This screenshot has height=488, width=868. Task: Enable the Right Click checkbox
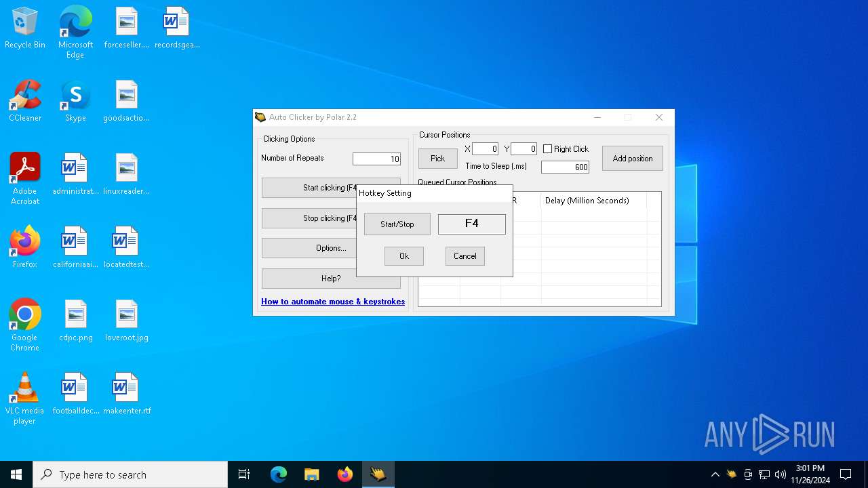click(548, 149)
